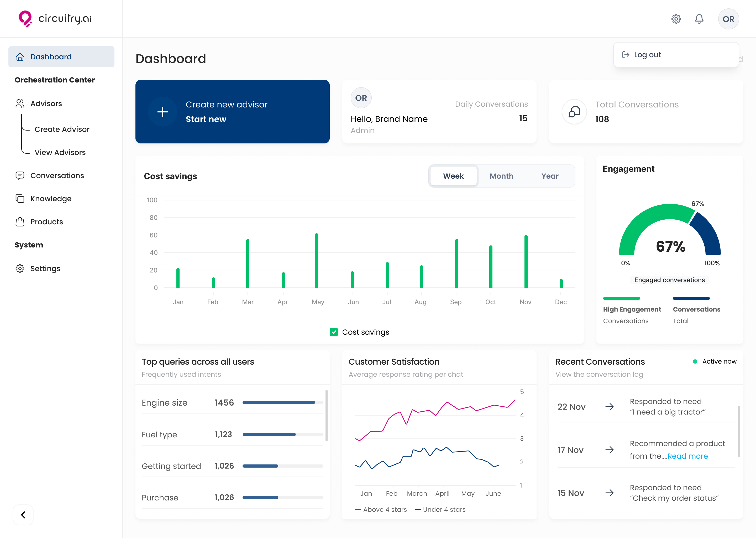
Task: Open the 22 Nov conversation arrow
Action: [x=609, y=407]
